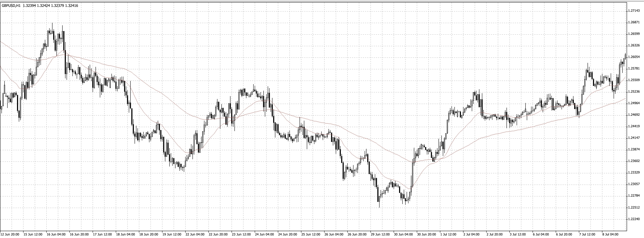Click the 18 Jun 20:00 time label

click(x=149, y=235)
